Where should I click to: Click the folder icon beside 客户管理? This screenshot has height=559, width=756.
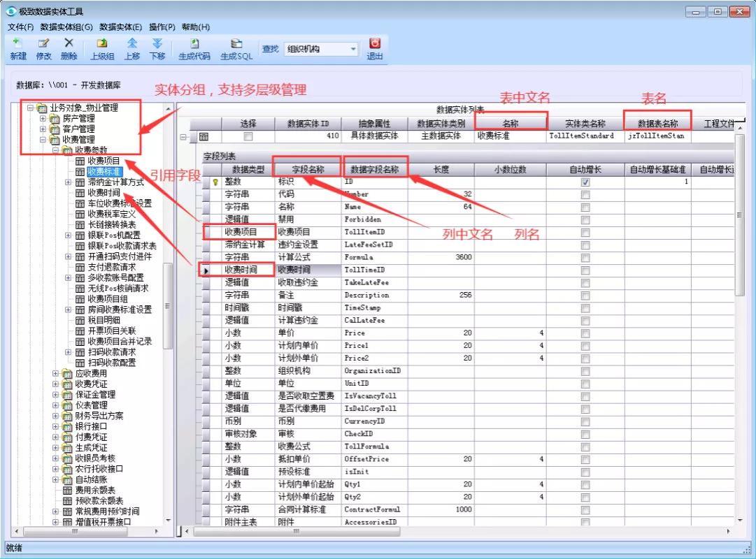tap(55, 129)
